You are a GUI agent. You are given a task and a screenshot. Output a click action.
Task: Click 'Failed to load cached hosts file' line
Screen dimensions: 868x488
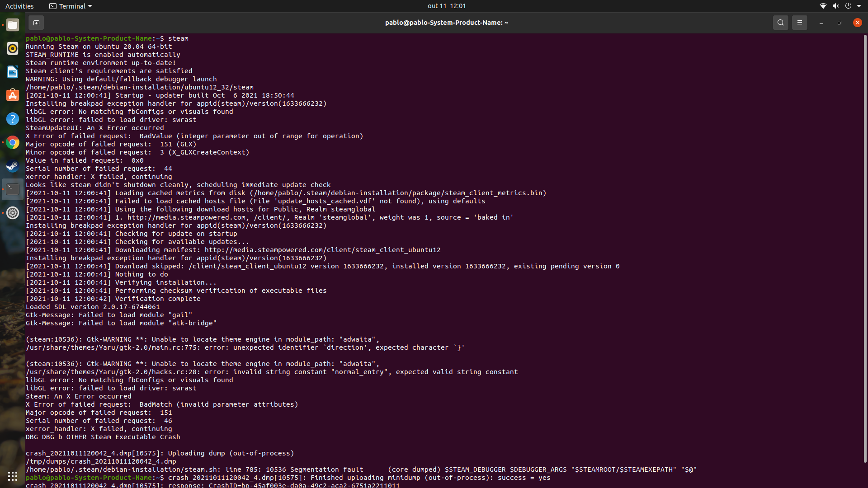coord(255,201)
